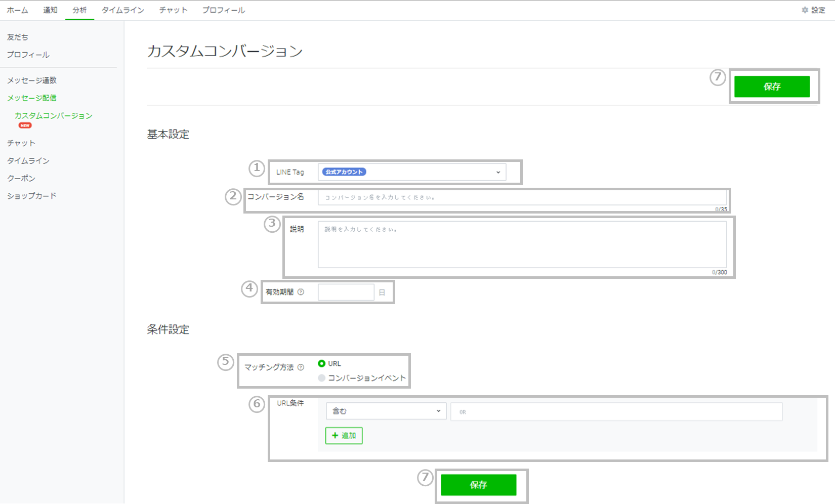Open the 含む condition dropdown
Image resolution: width=835 pixels, height=504 pixels.
click(x=386, y=411)
